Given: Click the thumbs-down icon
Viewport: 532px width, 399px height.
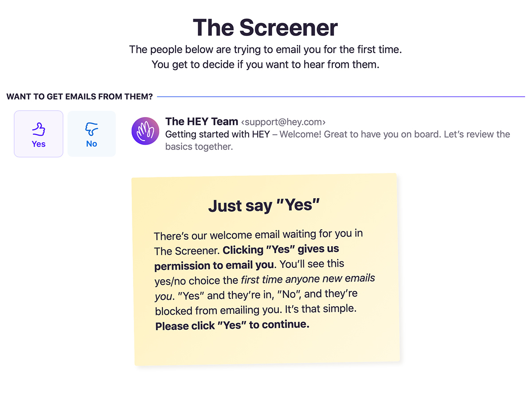Looking at the screenshot, I should pyautogui.click(x=91, y=129).
